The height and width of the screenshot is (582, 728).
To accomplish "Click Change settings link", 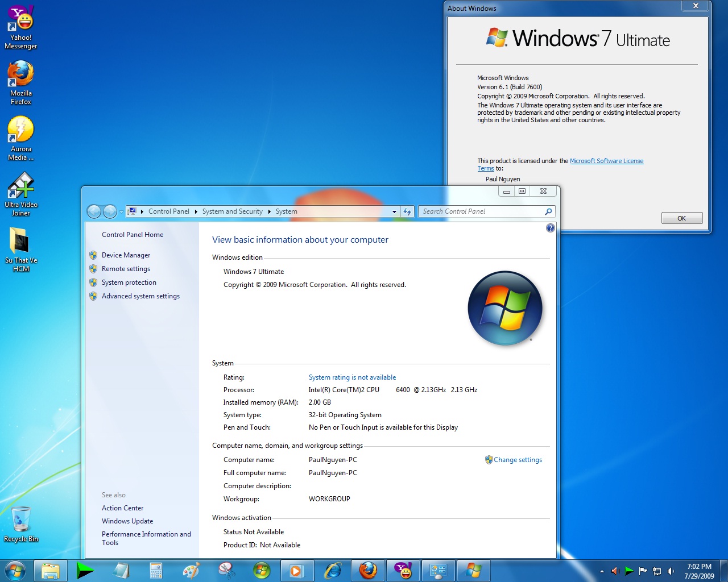I will pos(518,460).
